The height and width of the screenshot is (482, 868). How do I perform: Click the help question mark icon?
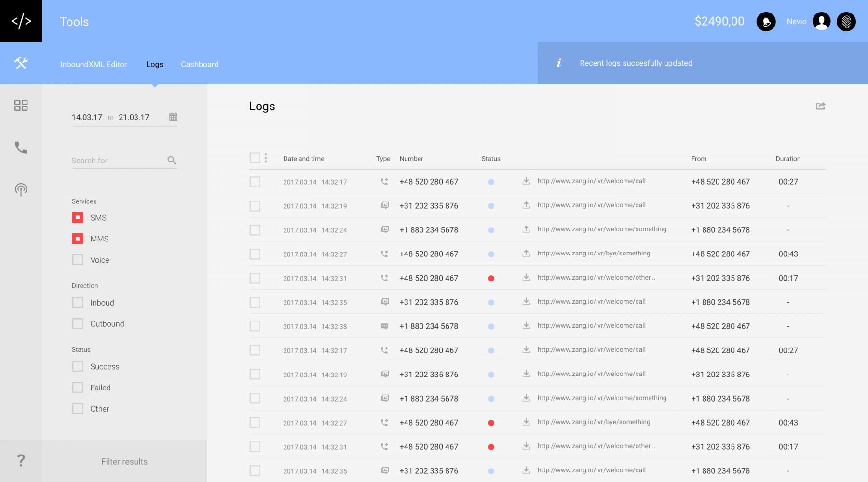pos(21,461)
